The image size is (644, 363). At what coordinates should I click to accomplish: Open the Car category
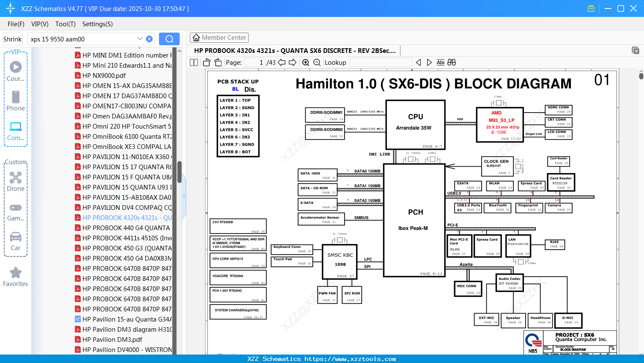[16, 241]
